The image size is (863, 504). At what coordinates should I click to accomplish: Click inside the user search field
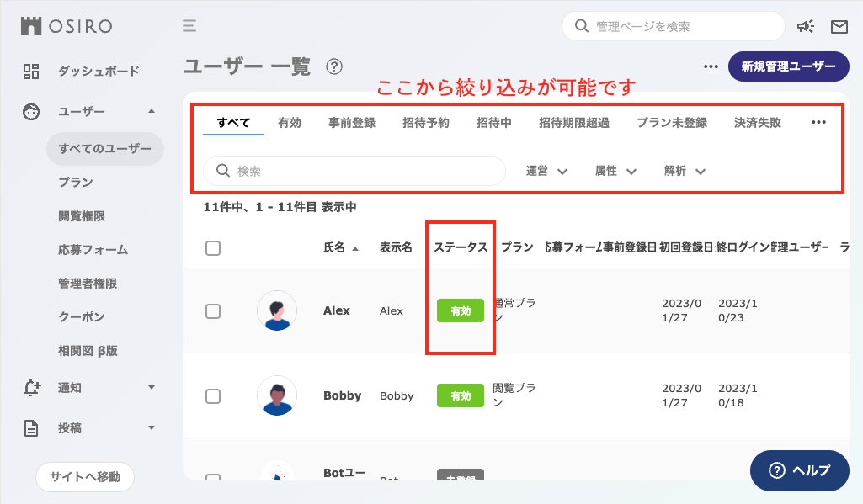pos(354,171)
